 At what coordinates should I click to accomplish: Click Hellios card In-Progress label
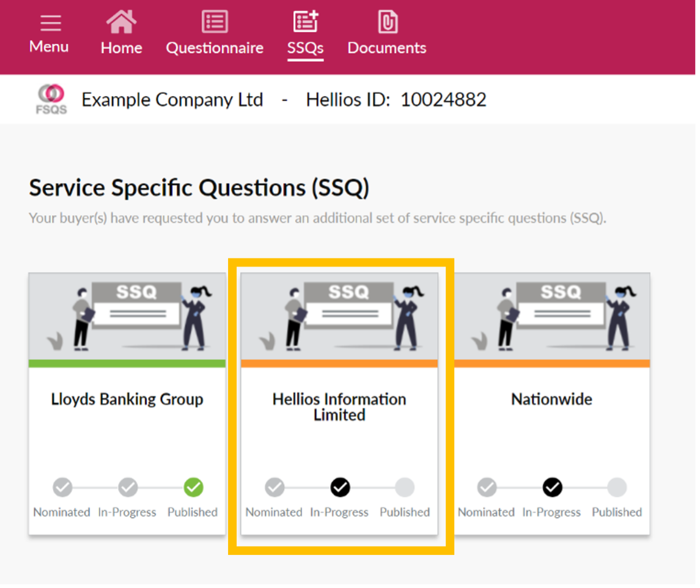339,512
